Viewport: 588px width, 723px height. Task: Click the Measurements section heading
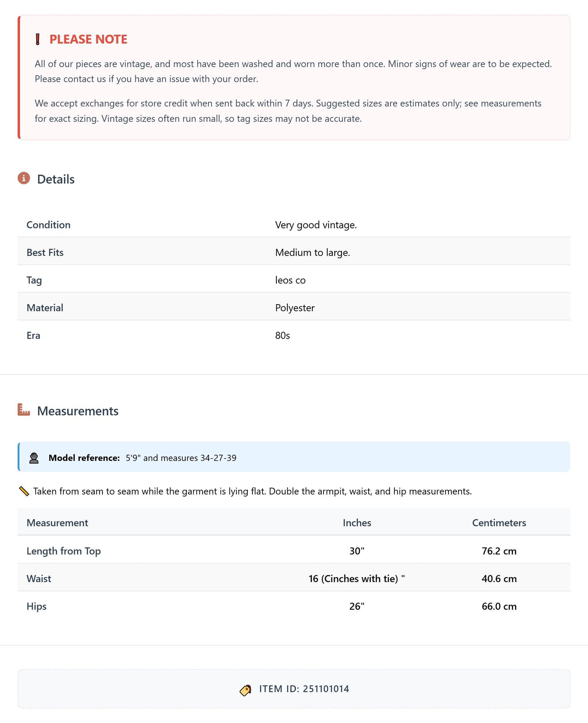(x=78, y=411)
